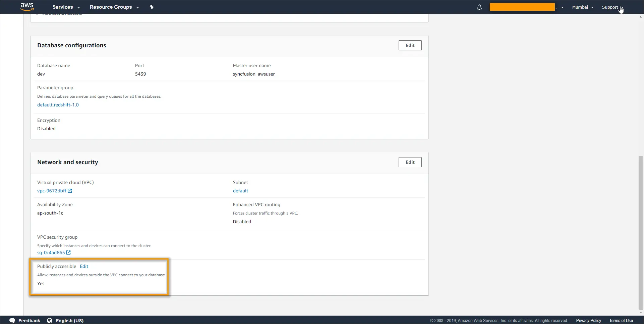Click Edit next to Publicly accessible

click(x=84, y=266)
